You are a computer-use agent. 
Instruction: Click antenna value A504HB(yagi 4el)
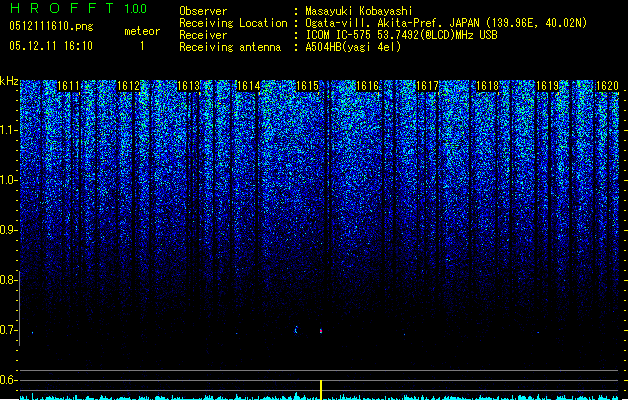coord(353,47)
